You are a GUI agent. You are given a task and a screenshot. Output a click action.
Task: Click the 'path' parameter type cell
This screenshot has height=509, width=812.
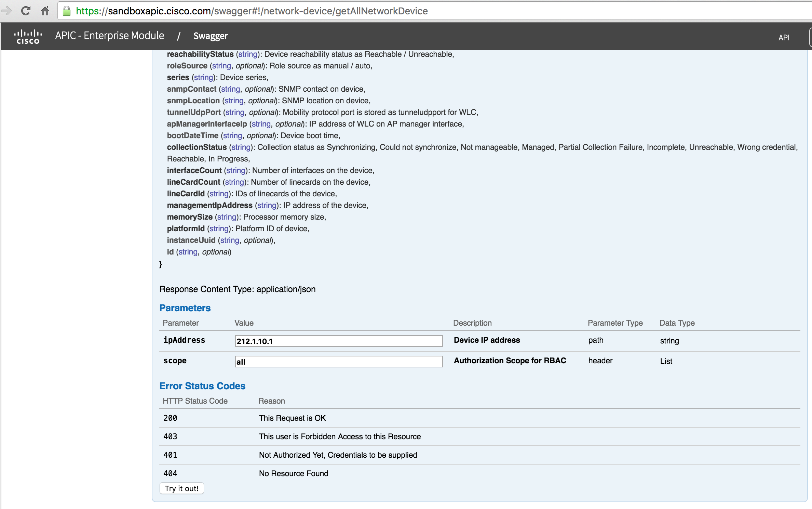point(596,340)
